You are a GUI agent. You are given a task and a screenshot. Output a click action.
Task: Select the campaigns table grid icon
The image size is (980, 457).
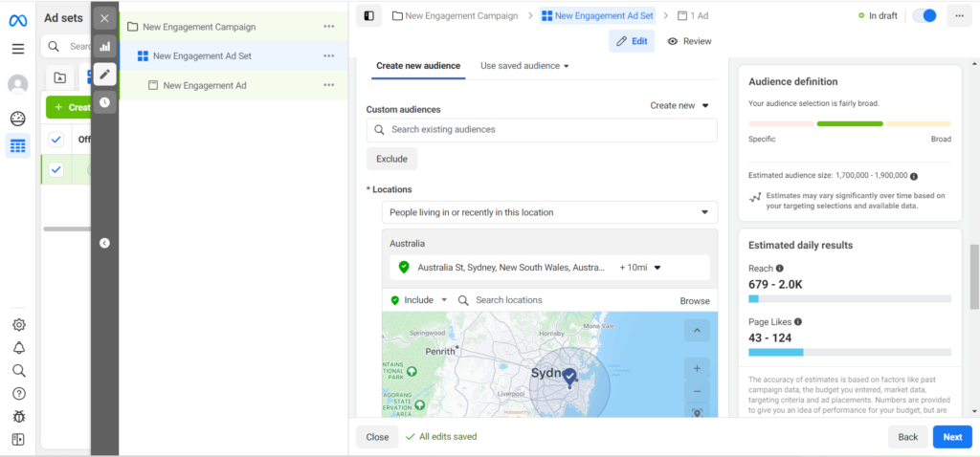tap(17, 146)
